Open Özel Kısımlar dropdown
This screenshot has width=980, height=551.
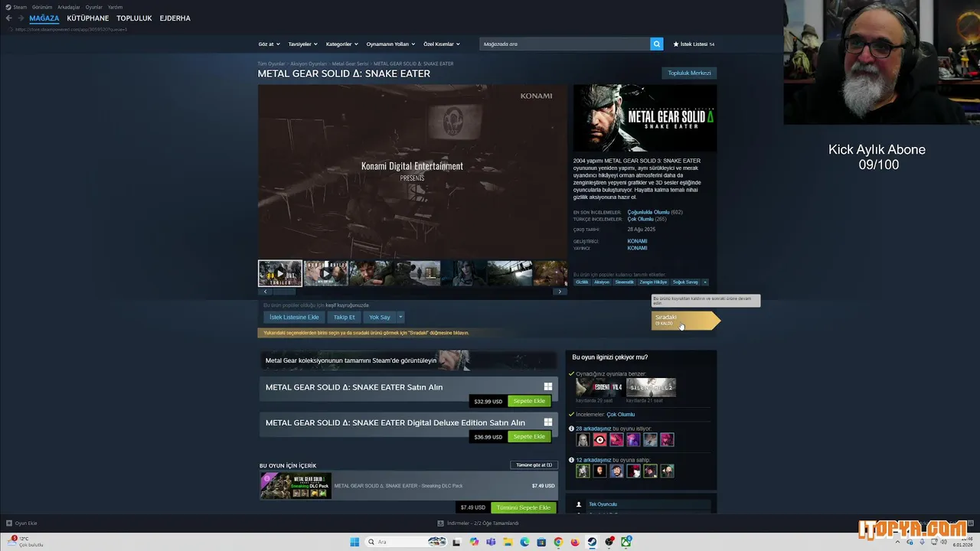pyautogui.click(x=442, y=44)
